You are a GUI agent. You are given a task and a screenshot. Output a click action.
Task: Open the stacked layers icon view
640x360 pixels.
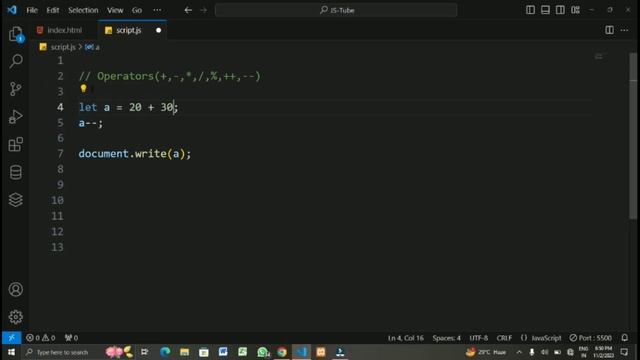[16, 200]
